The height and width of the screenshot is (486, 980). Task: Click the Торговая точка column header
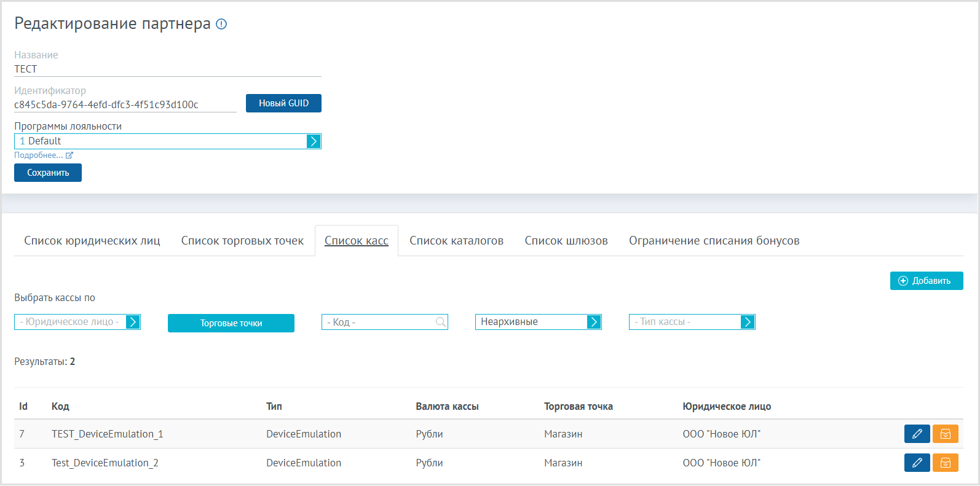pyautogui.click(x=579, y=406)
